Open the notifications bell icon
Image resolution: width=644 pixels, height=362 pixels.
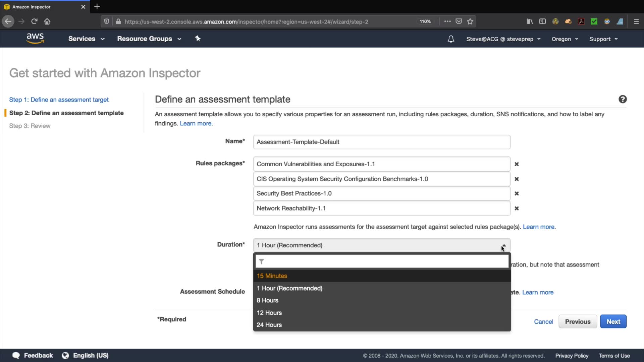451,39
